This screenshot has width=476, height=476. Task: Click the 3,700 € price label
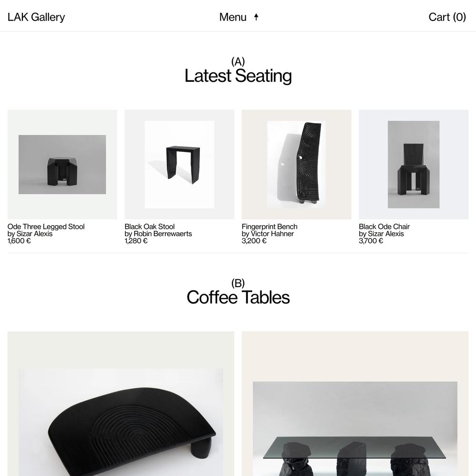[x=371, y=241]
